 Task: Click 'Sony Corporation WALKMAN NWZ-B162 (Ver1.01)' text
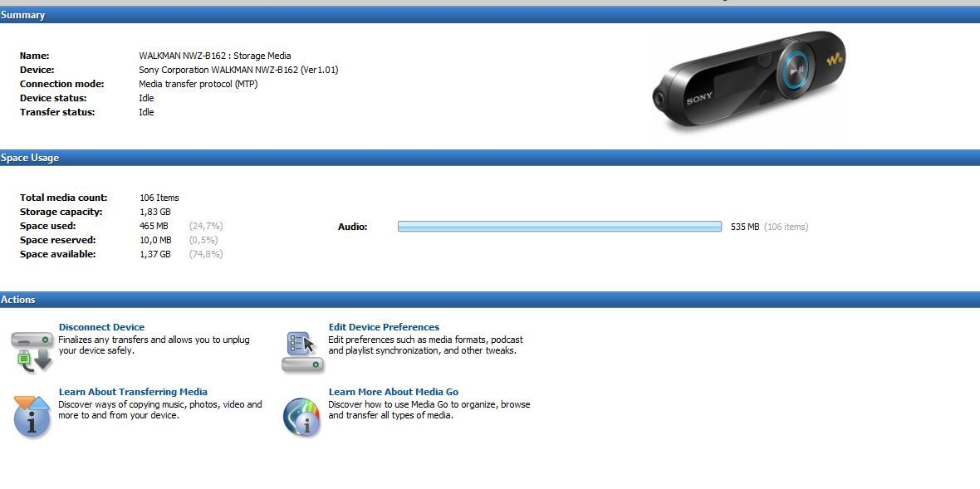[238, 70]
